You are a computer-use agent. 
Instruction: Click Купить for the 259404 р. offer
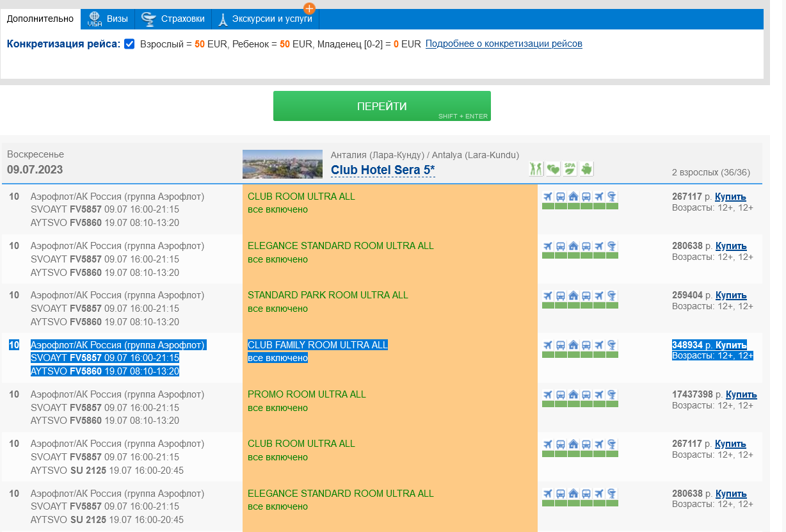click(731, 295)
